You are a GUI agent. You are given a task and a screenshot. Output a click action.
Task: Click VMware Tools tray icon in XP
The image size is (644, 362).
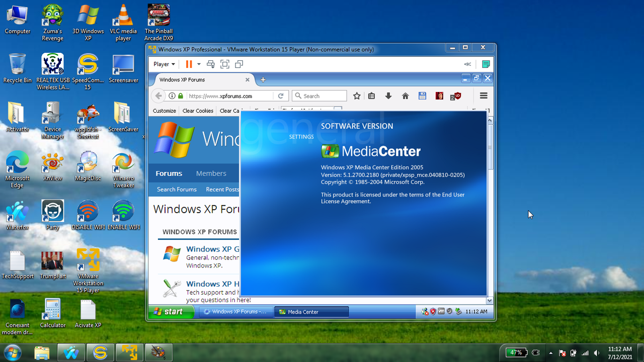click(x=441, y=312)
